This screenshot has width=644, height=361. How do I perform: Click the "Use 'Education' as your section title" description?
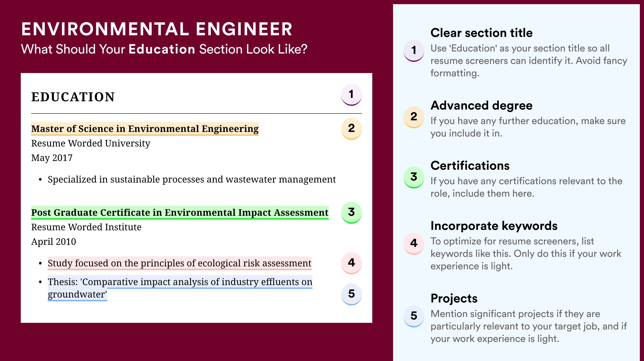tap(529, 61)
